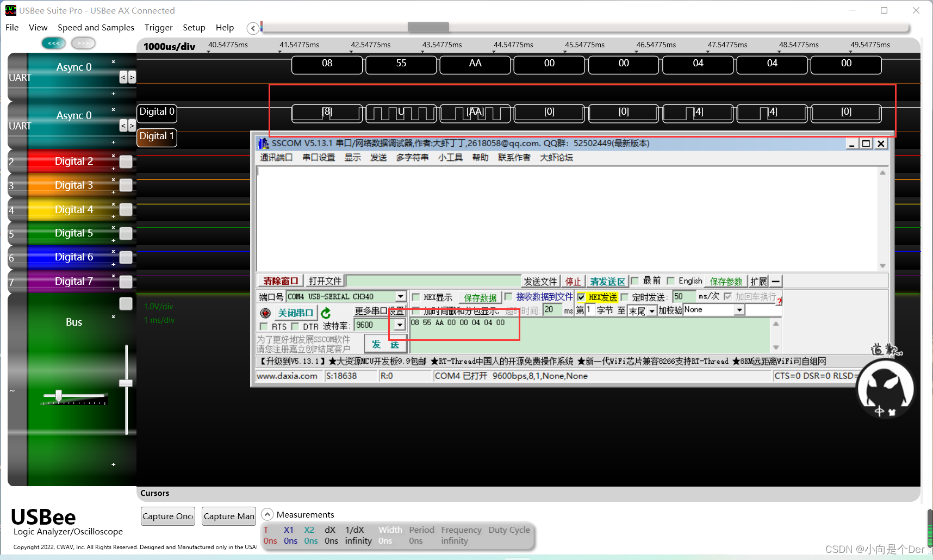Check the 最前 always-on-top checkbox
This screenshot has width=933, height=560.
click(635, 281)
